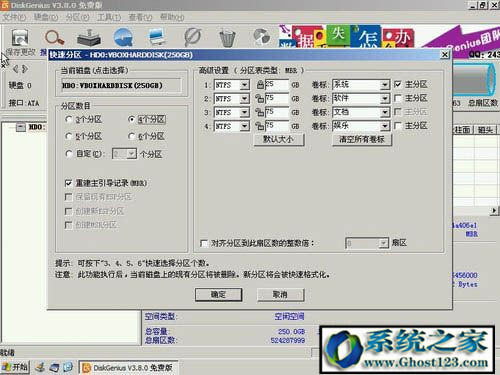The width and height of the screenshot is (500, 375).
Task: Click the Windows Start (开始) button
Action: pos(15,367)
